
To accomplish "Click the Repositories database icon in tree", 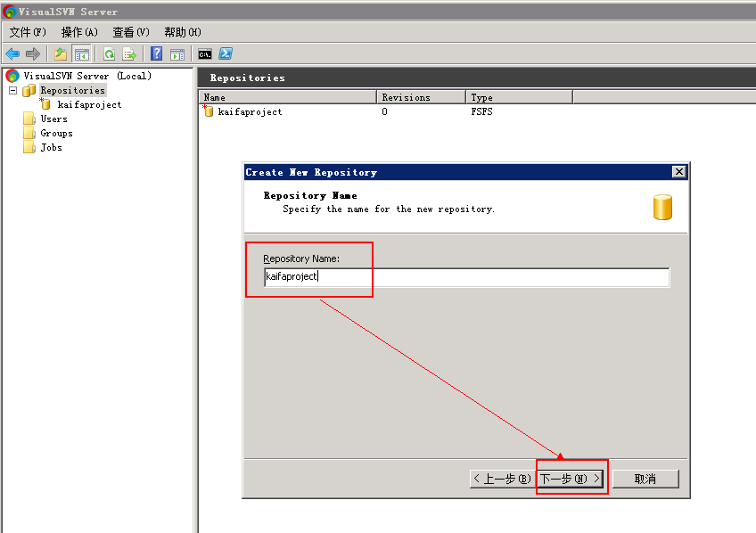I will click(x=29, y=90).
